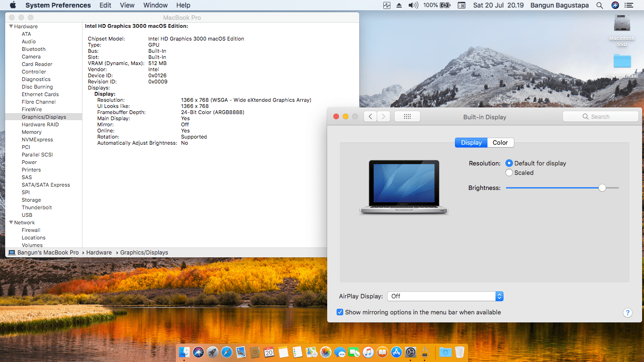The height and width of the screenshot is (362, 644).
Task: Open the View menu
Action: pos(127,5)
